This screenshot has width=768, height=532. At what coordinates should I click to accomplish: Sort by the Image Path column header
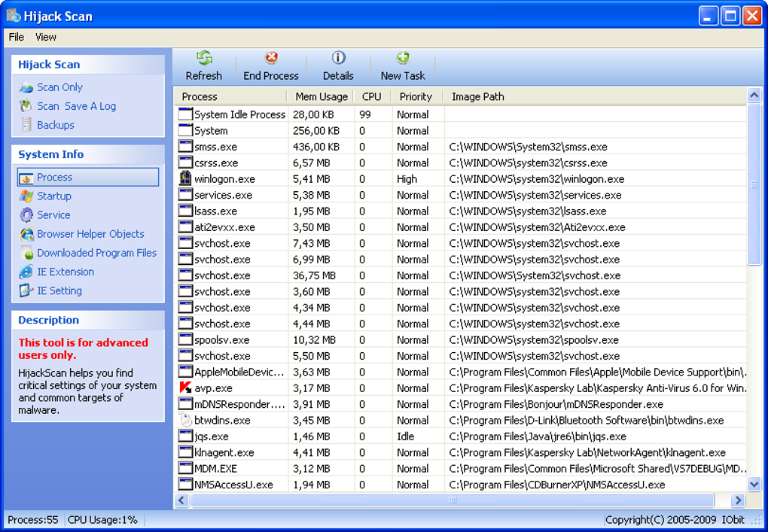[595, 96]
